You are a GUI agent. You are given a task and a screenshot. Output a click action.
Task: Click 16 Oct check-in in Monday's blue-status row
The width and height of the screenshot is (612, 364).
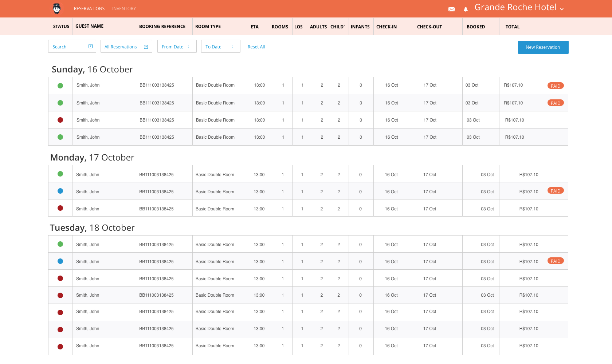tap(391, 192)
